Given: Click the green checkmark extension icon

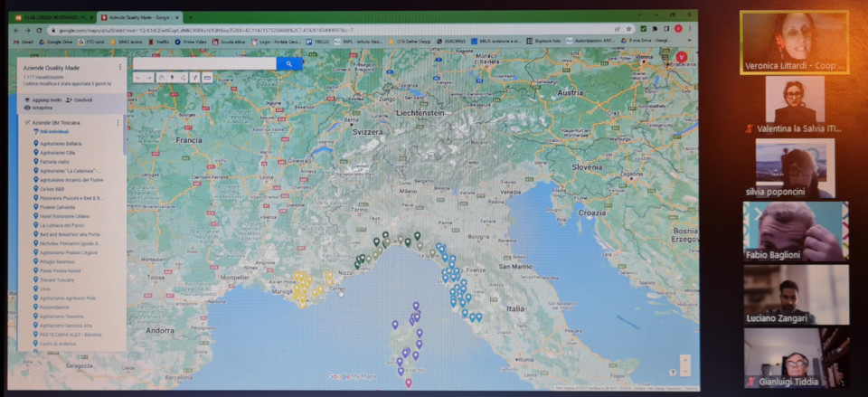Looking at the screenshot, I should coord(644,29).
